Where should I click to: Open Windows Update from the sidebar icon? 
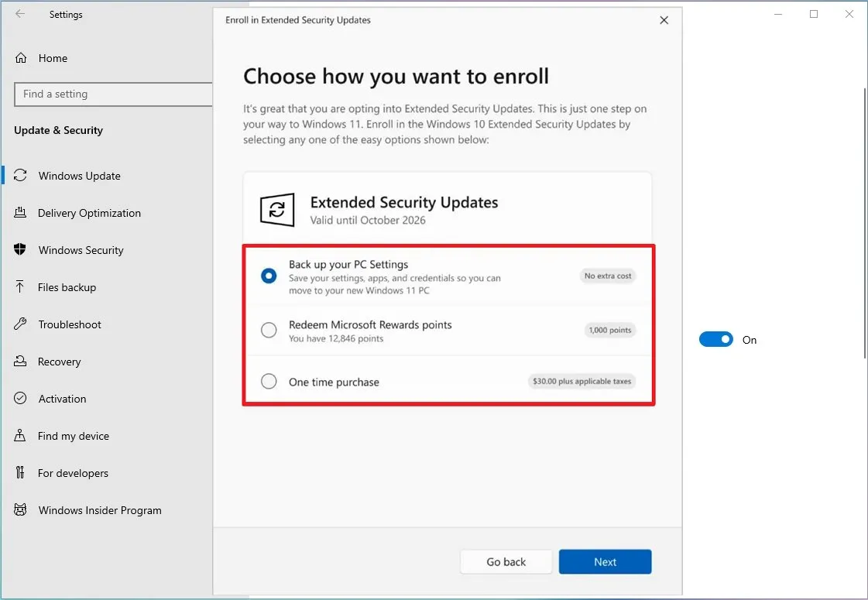(x=22, y=176)
